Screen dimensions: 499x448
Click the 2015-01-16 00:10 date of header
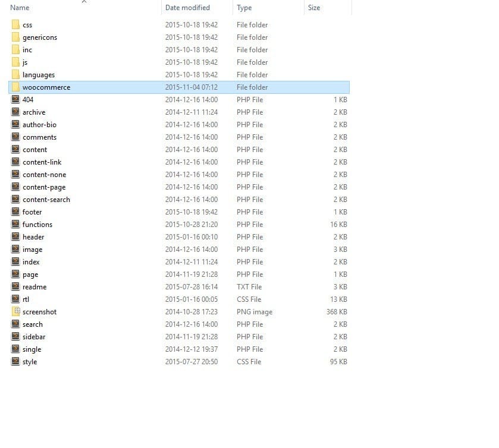192,237
